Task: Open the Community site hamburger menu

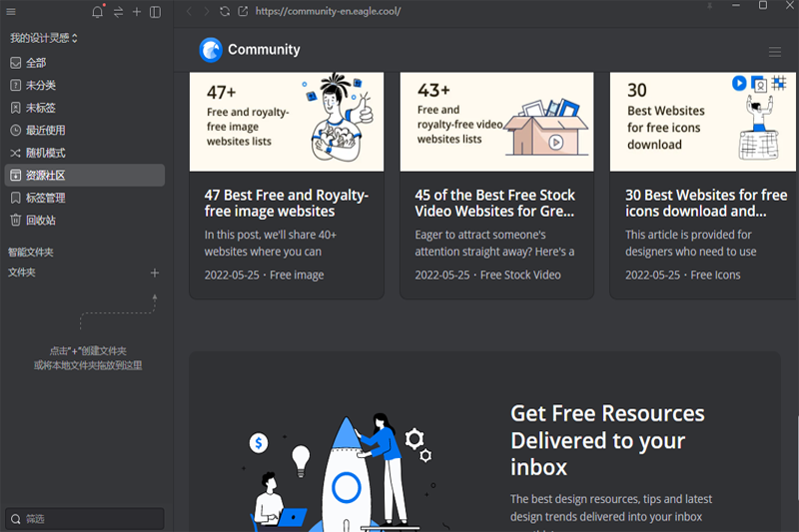Action: tap(775, 51)
